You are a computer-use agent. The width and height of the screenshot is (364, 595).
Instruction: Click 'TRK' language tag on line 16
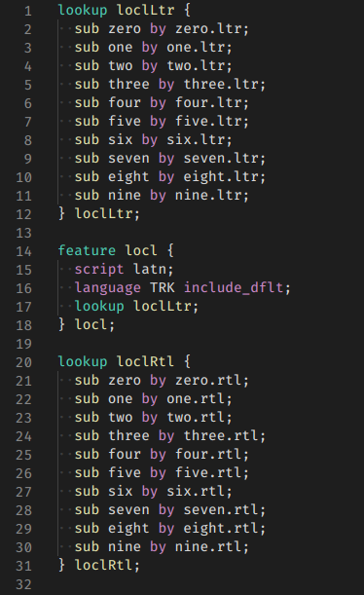click(163, 287)
